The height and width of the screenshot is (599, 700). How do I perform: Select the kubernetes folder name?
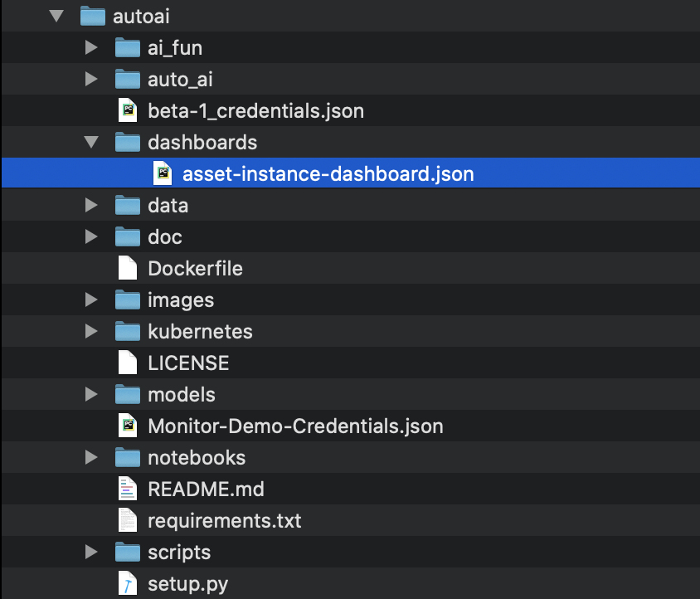[200, 331]
